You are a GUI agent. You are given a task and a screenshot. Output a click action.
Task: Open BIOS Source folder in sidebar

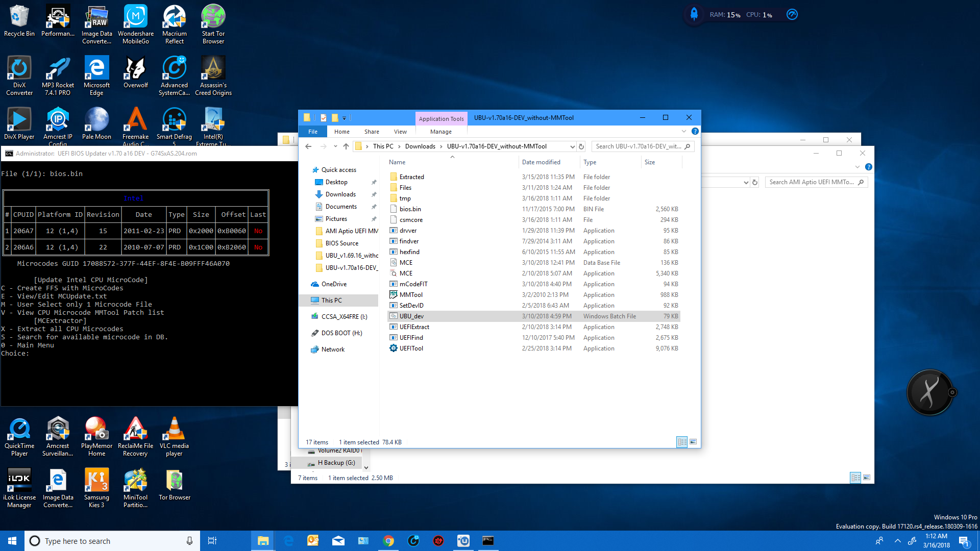point(342,243)
